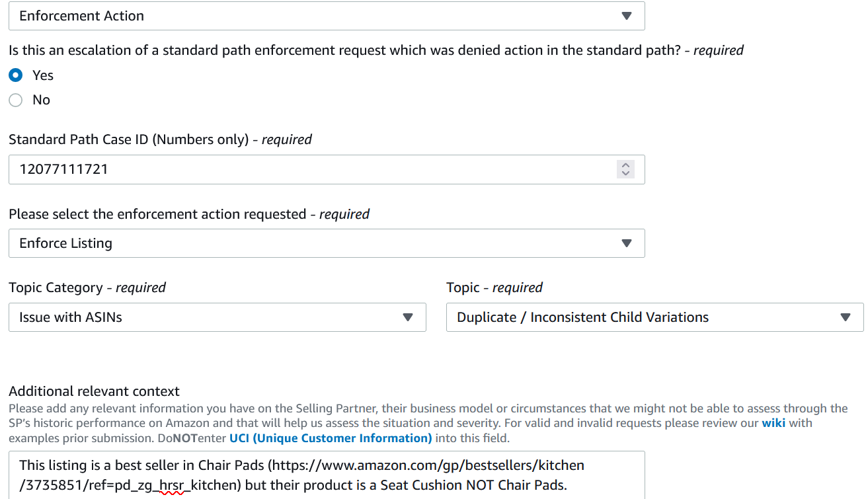Open the Enforcement Action combo box
The image size is (868, 499).
(x=317, y=17)
